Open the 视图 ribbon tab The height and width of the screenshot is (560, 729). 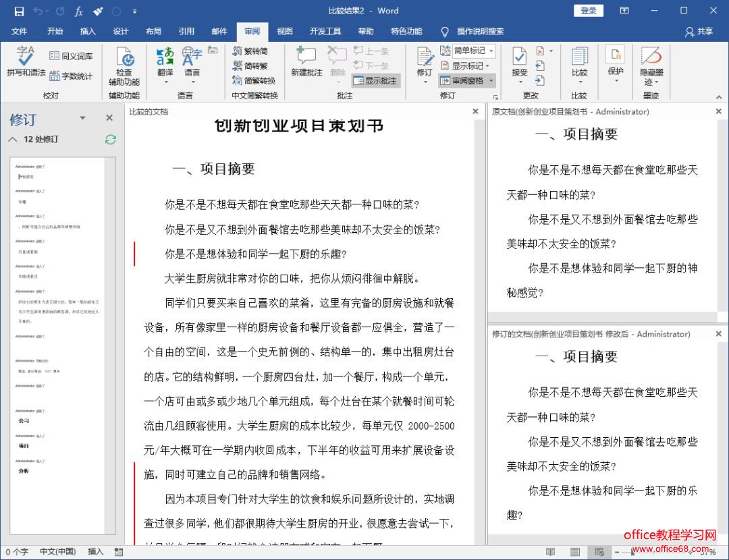(x=285, y=31)
